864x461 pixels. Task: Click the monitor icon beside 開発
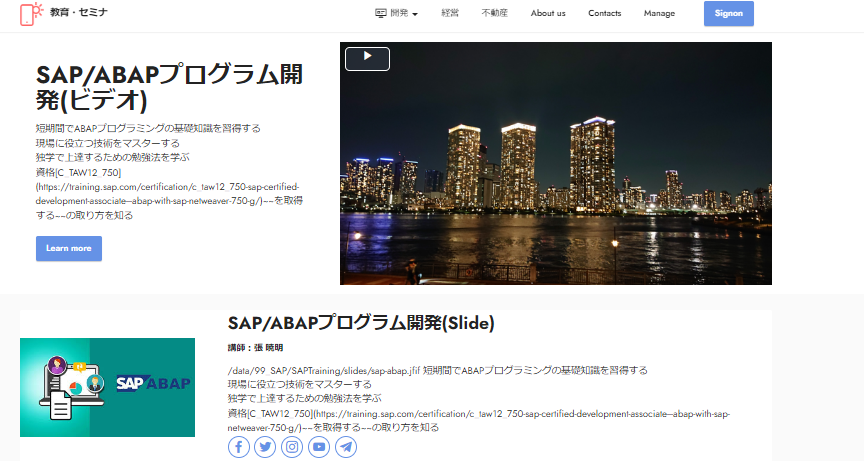380,13
